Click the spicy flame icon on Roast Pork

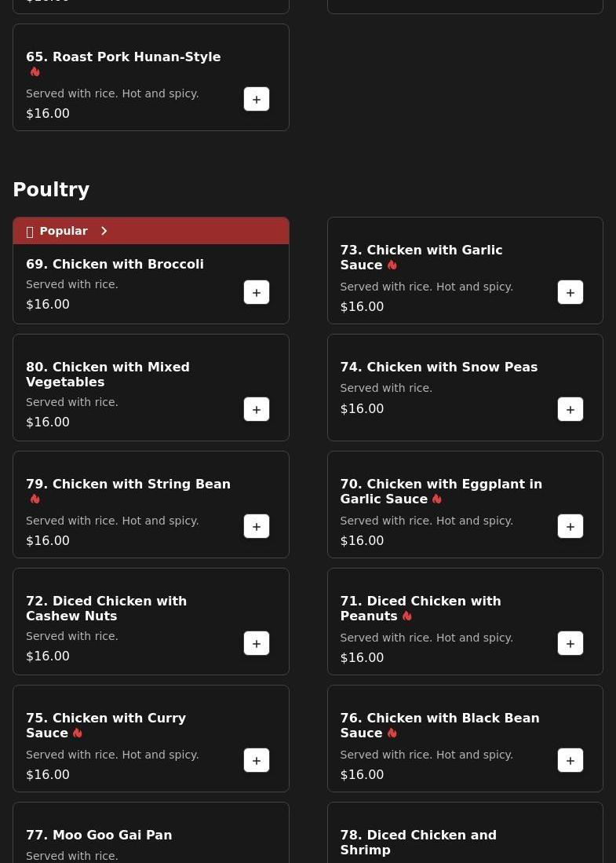point(35,71)
